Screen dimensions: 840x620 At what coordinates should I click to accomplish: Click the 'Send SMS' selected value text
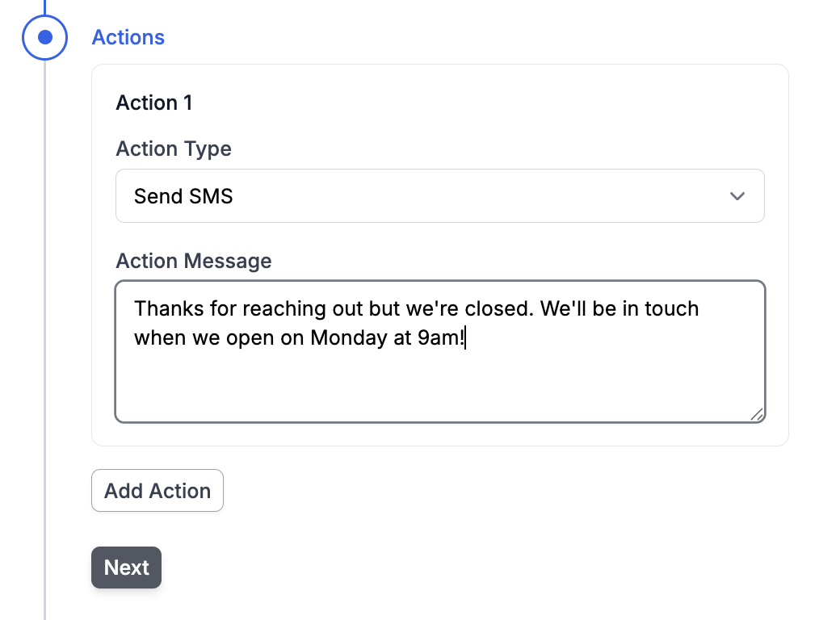point(183,196)
